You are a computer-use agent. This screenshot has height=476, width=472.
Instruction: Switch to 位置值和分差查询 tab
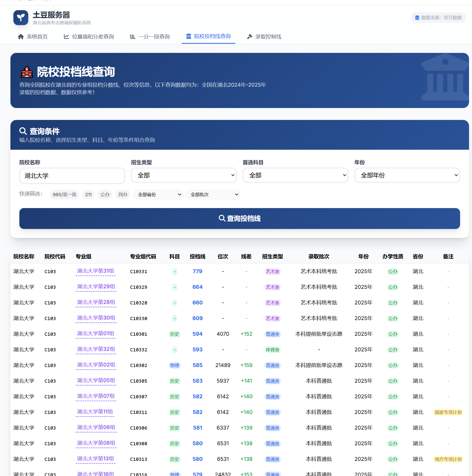[x=89, y=37]
